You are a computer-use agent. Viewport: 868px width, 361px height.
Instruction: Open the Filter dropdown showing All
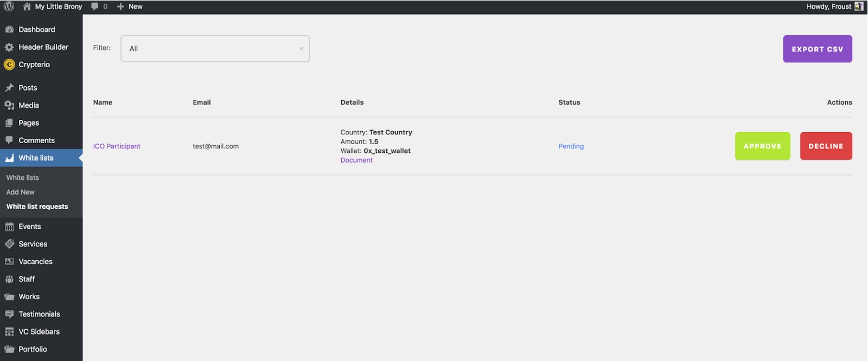point(215,49)
